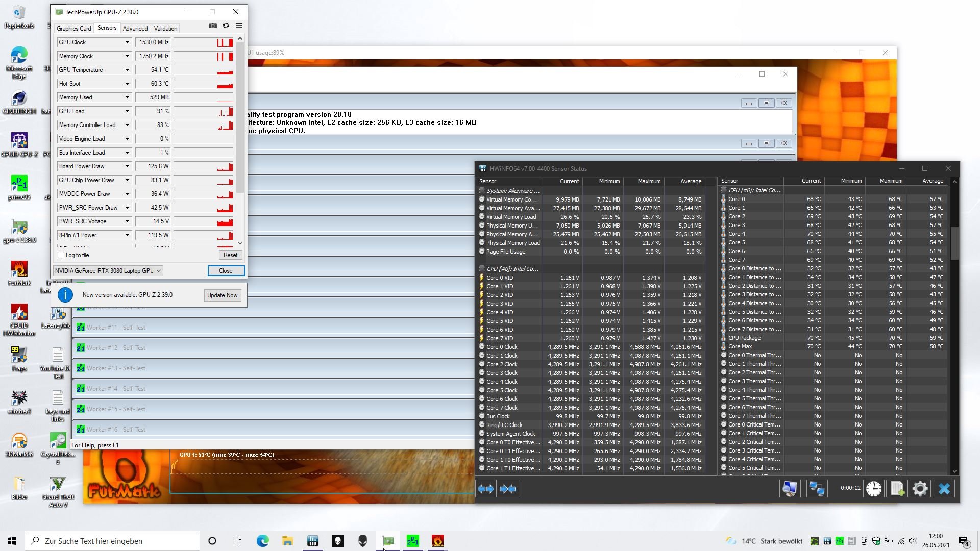This screenshot has height=551, width=980.
Task: Open Task View in taskbar
Action: pyautogui.click(x=237, y=541)
